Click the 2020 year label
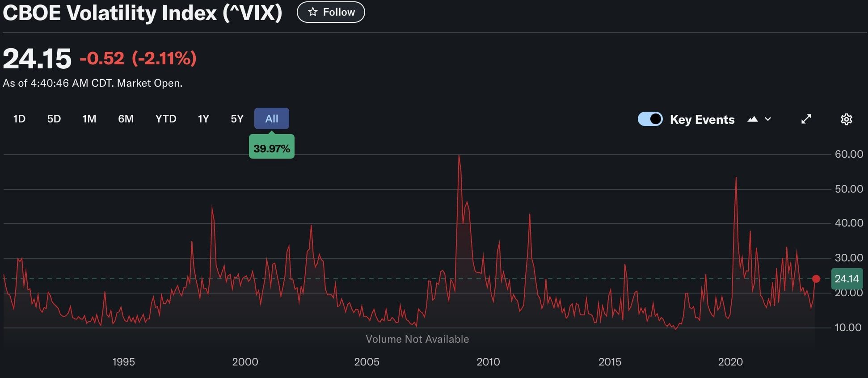 pos(730,362)
